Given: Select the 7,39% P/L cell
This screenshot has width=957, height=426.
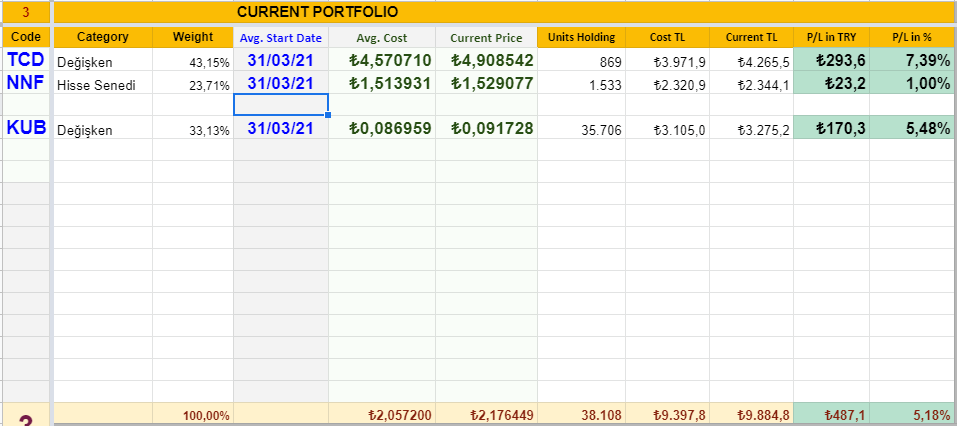Looking at the screenshot, I should point(912,60).
